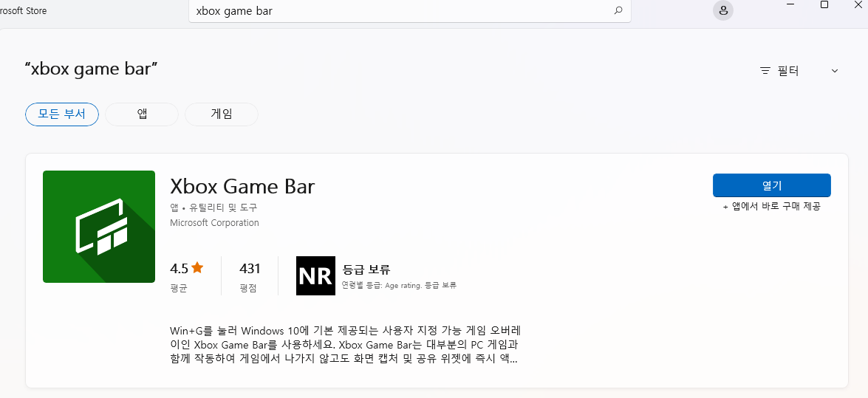Click the filter lines icon
The width and height of the screenshot is (868, 398).
coord(765,71)
